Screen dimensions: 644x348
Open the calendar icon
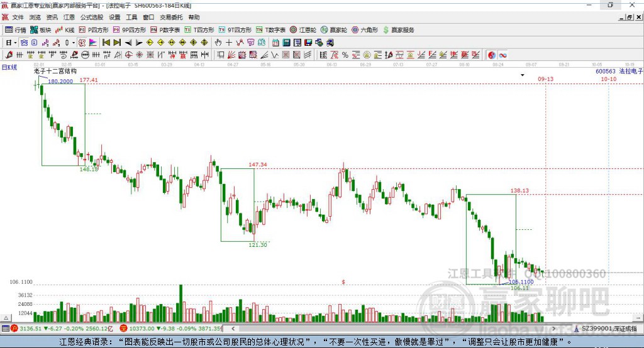click(x=275, y=43)
